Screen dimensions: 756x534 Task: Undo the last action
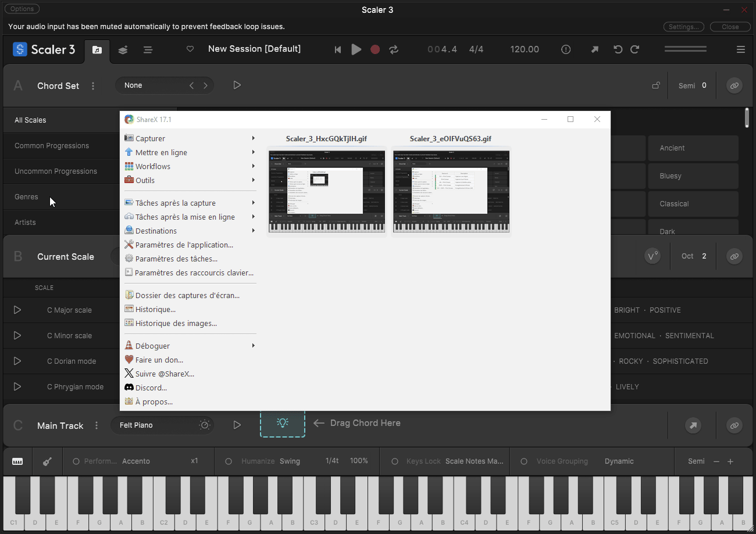[x=618, y=49]
